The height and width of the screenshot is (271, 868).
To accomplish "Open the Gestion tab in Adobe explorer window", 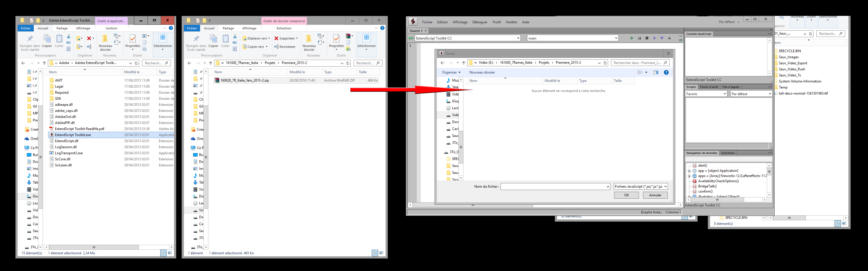I will tap(112, 28).
